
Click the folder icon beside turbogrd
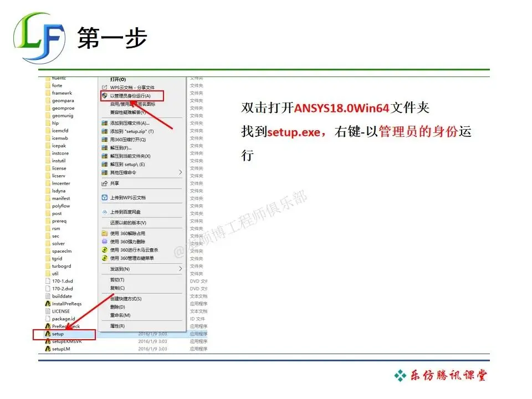[x=48, y=266]
